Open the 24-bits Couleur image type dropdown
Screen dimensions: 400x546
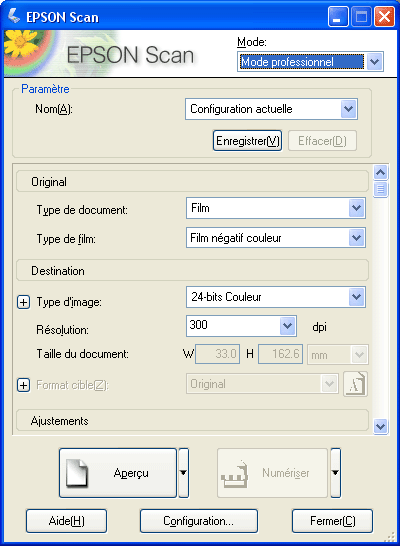pos(276,297)
